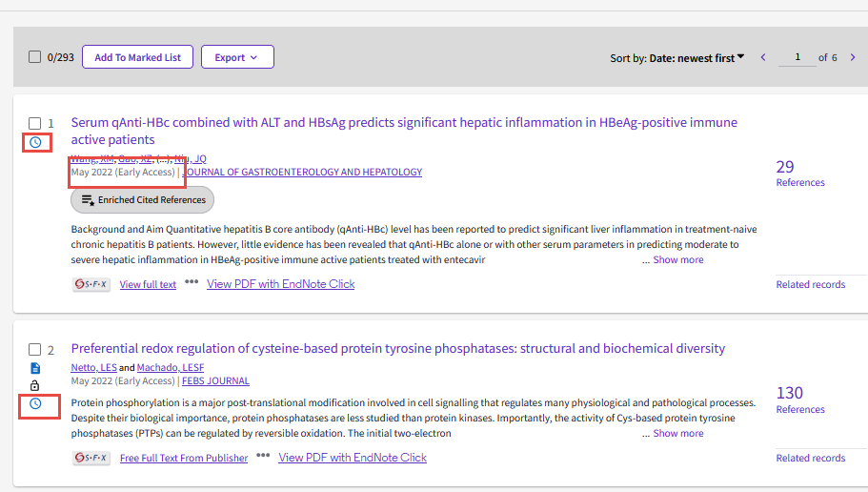Click the early access clock icon for record 2
This screenshot has width=868, height=492.
(35, 404)
